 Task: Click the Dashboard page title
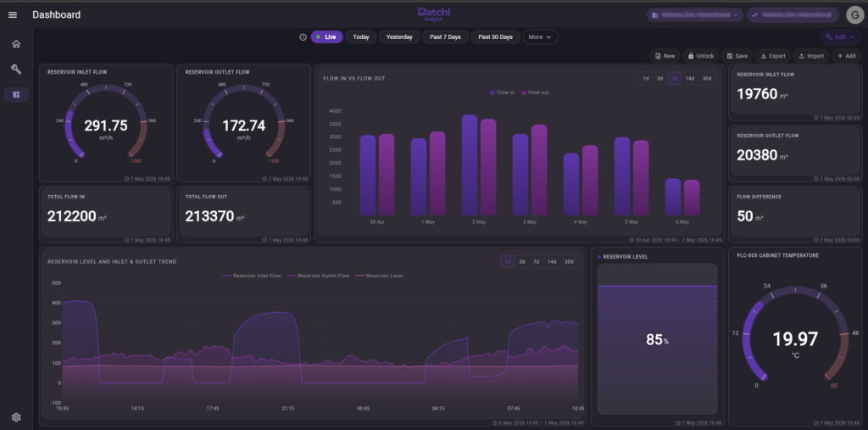[57, 15]
